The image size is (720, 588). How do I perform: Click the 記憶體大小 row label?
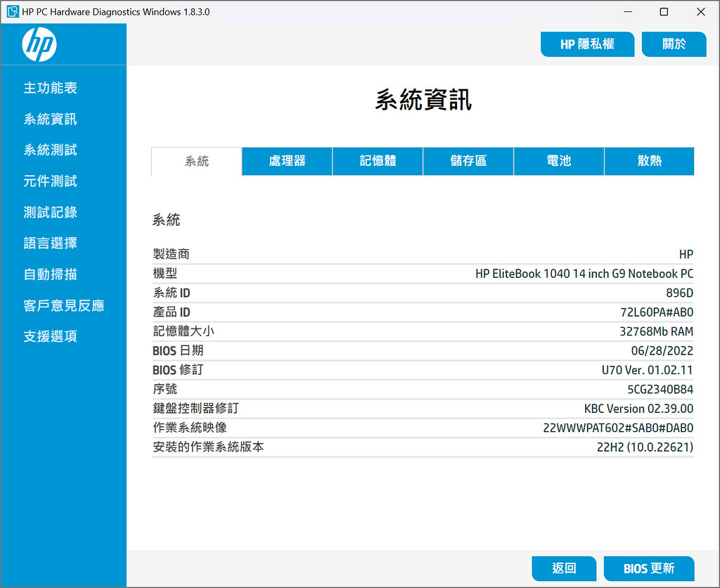[184, 331]
